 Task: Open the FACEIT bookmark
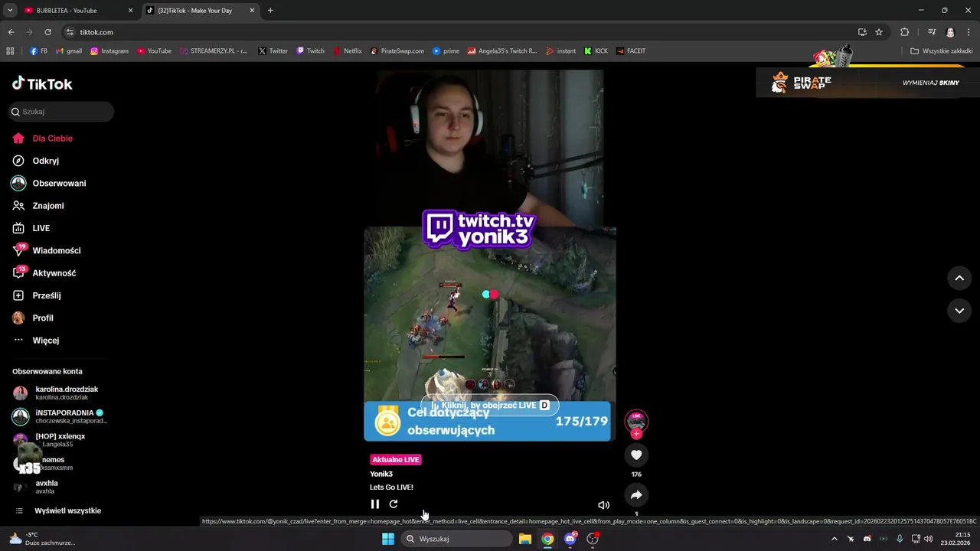pyautogui.click(x=631, y=51)
